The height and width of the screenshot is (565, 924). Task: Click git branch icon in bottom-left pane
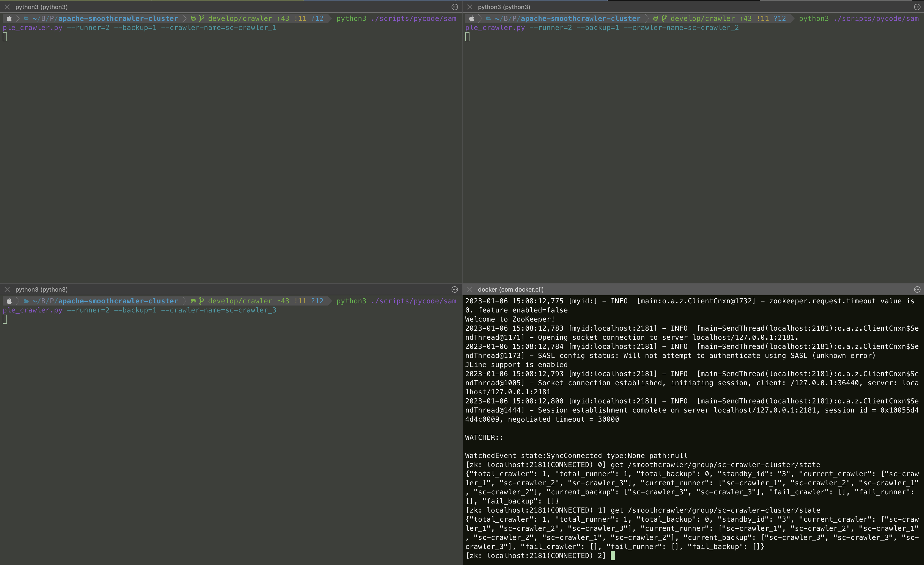point(201,301)
